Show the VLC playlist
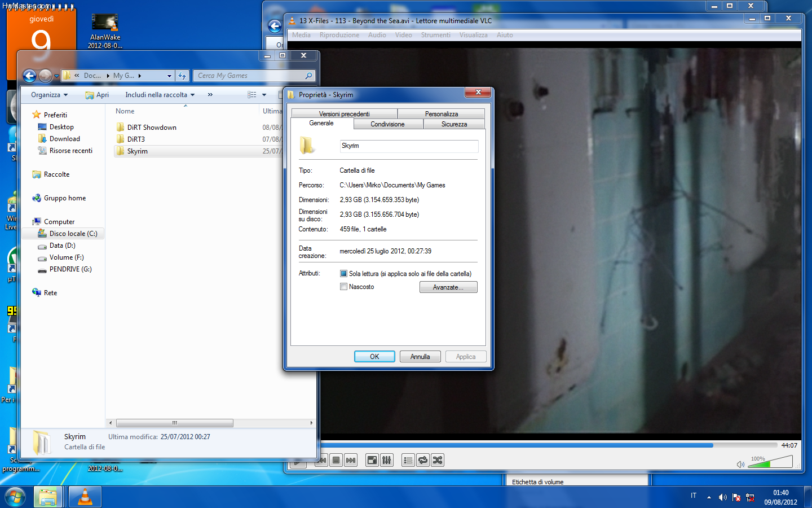The height and width of the screenshot is (508, 812). [408, 460]
